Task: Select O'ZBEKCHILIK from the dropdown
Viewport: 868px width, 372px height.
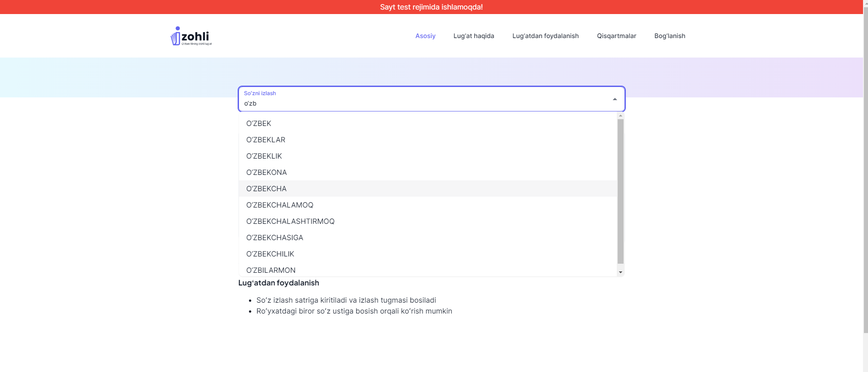Action: pos(270,254)
